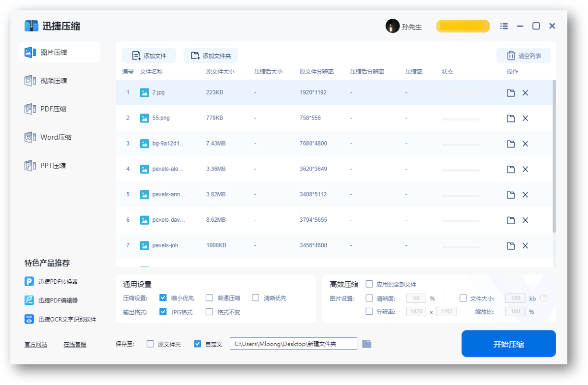Click the image file icon of 2.jpg
Screen dimensions: 588x385
144,92
